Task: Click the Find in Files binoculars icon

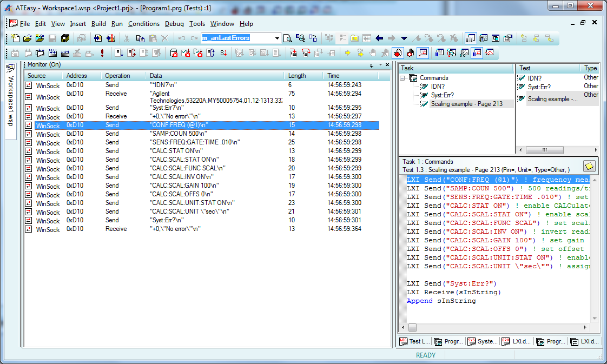Action: tap(300, 38)
